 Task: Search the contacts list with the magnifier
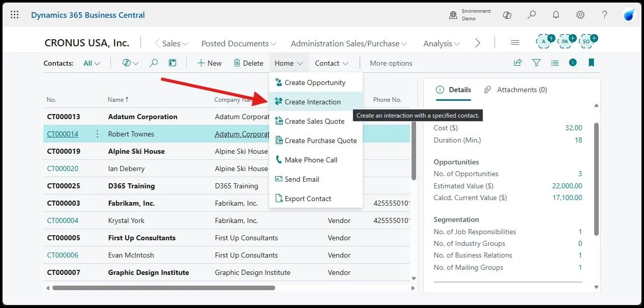[x=154, y=63]
